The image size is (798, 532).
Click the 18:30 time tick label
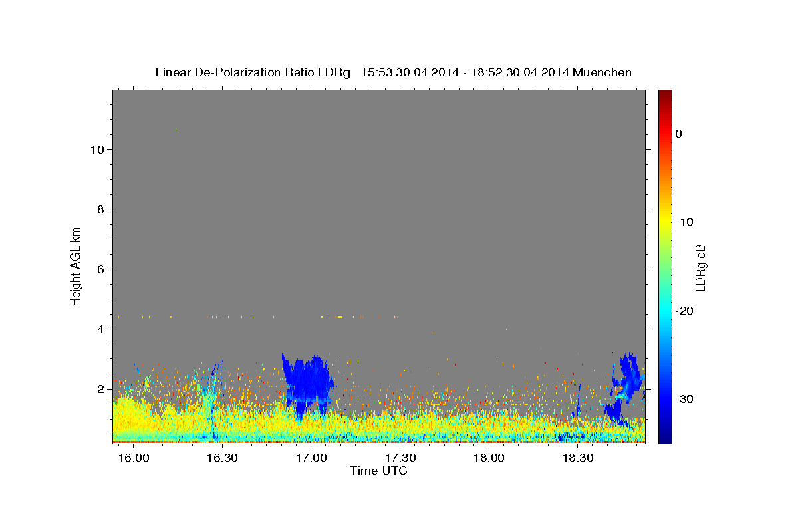pos(578,458)
